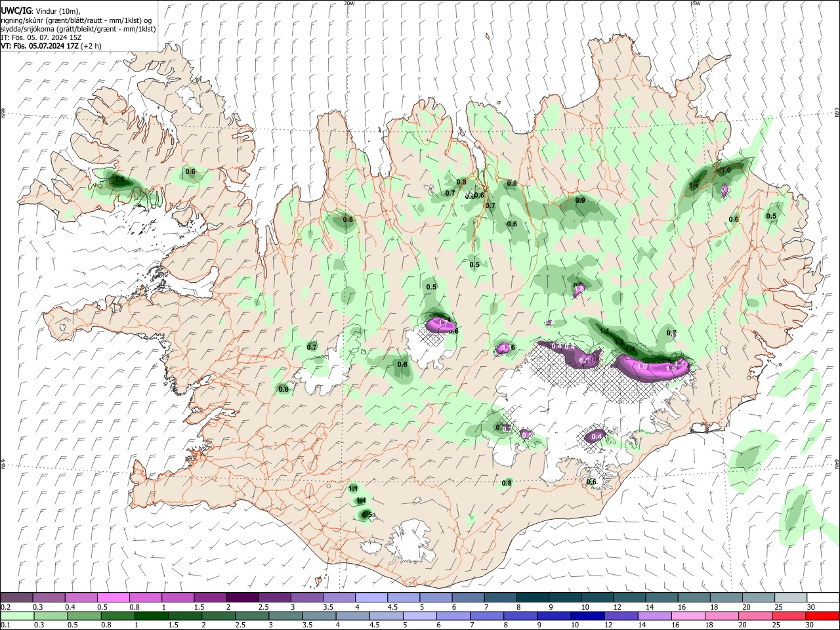
Task: Select the navy blue 10 swatch in the rain legend
Action: pyautogui.click(x=587, y=616)
